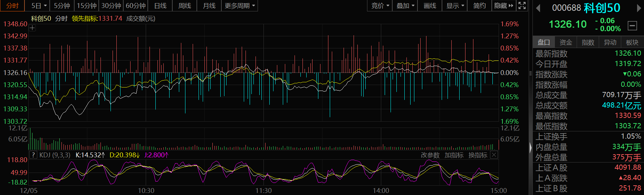Toggle 隐藏 to hide the side panel
644x195 pixels.
503,6
